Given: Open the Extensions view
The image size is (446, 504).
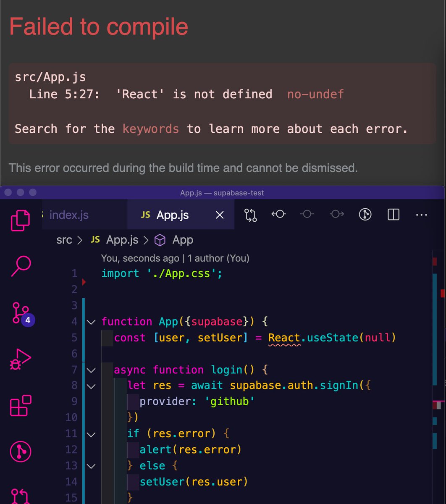Looking at the screenshot, I should (21, 405).
